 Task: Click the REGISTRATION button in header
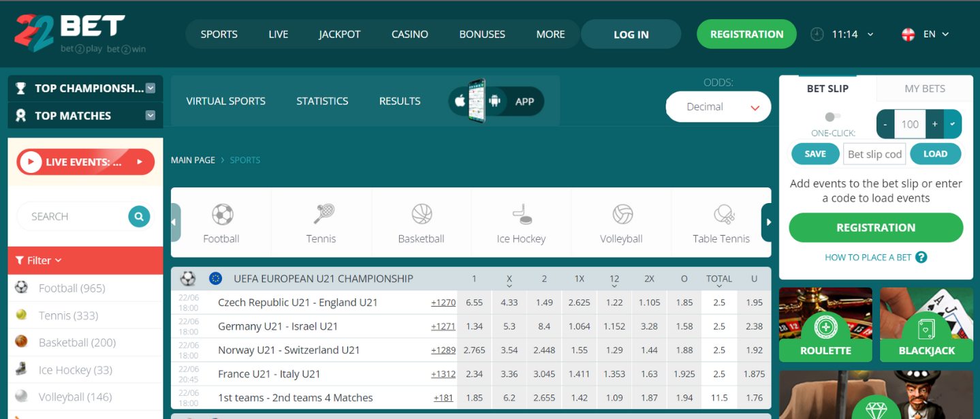(x=746, y=34)
